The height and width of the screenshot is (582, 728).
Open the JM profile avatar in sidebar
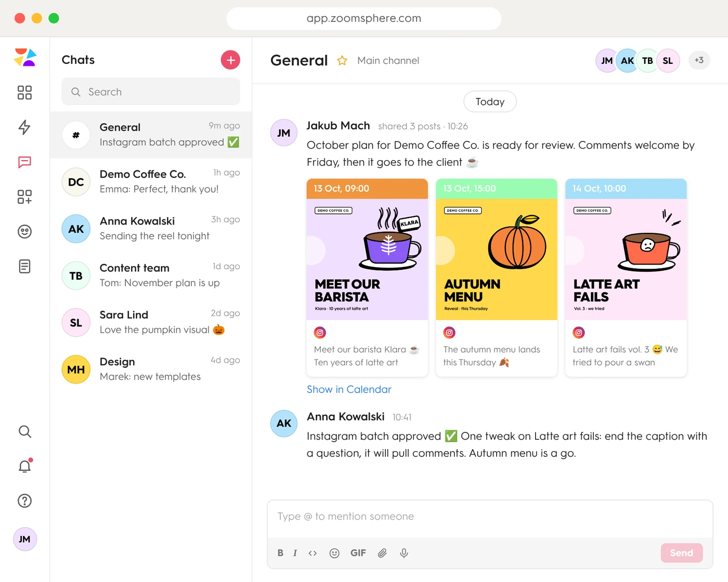[24, 539]
